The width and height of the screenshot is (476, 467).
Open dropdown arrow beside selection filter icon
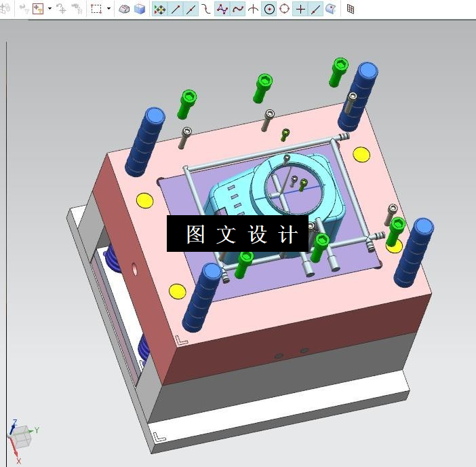click(49, 9)
